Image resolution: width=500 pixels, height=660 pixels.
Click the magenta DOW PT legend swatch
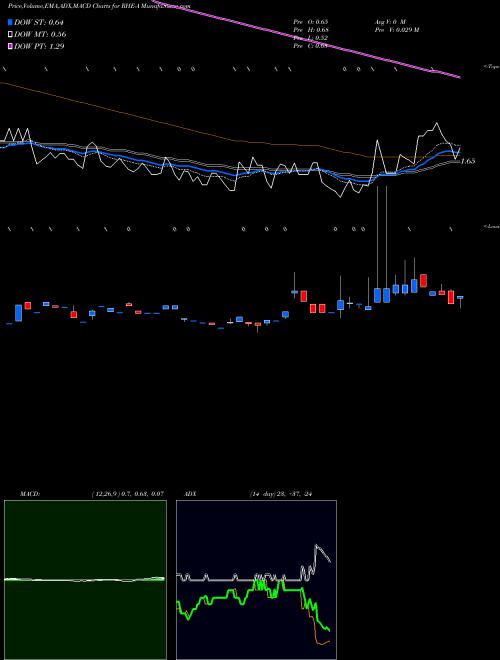(x=10, y=47)
